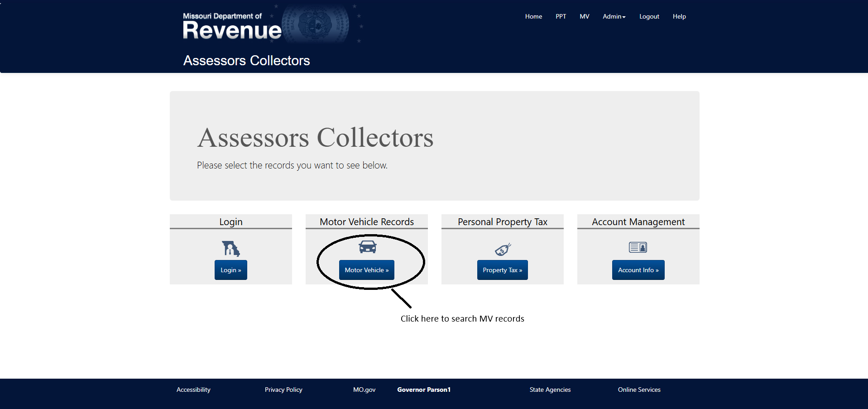
Task: Open the Accessibility footer link
Action: 193,390
